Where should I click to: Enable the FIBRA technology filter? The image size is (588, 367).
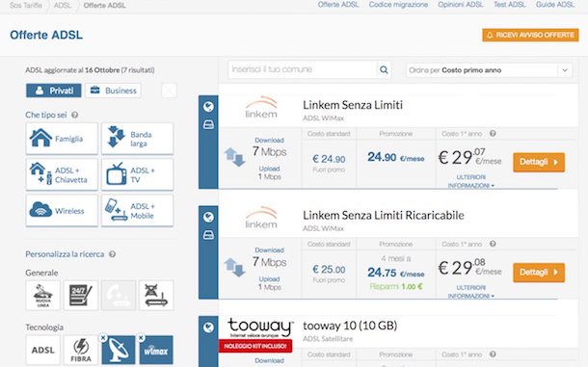(x=81, y=350)
